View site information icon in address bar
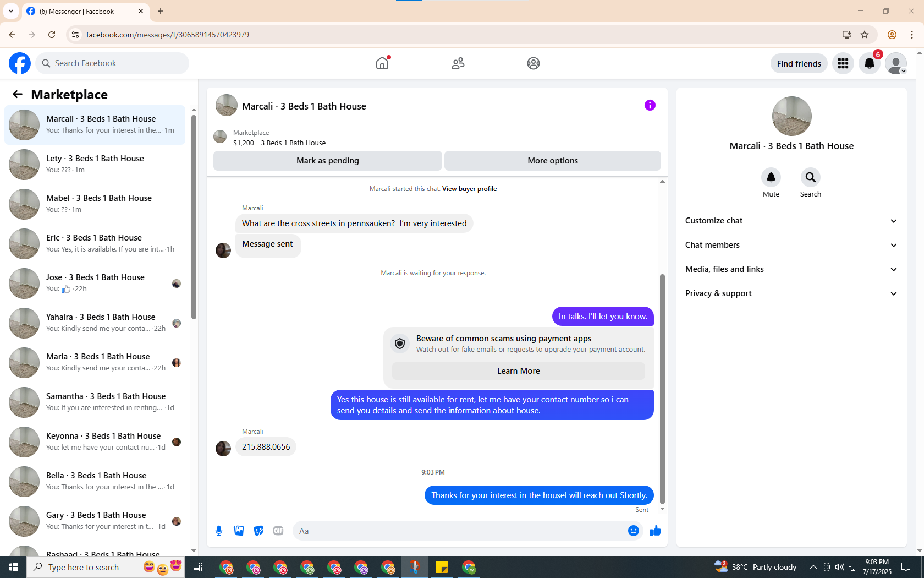The image size is (924, 578). (75, 35)
